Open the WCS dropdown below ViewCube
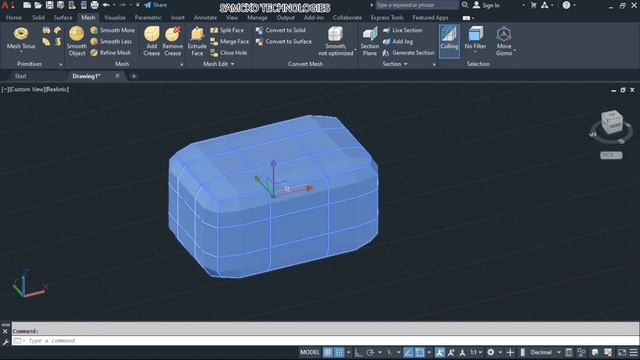The width and height of the screenshot is (640, 360). click(611, 155)
